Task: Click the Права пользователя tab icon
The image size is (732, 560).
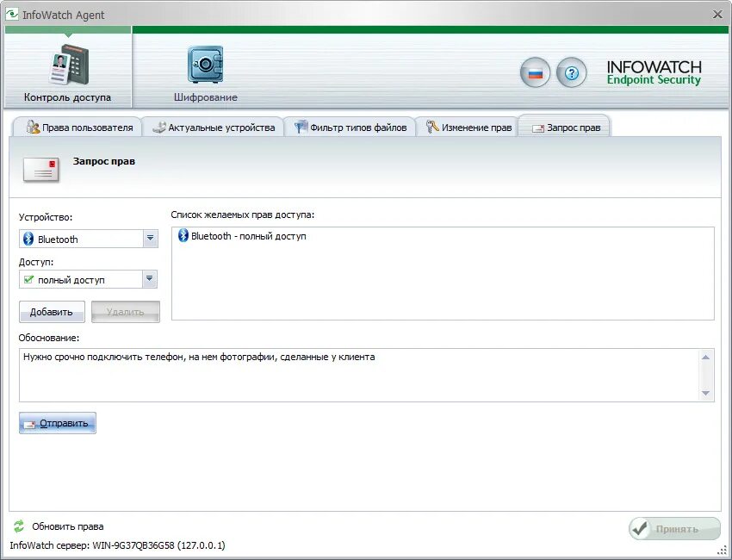Action: (x=33, y=127)
